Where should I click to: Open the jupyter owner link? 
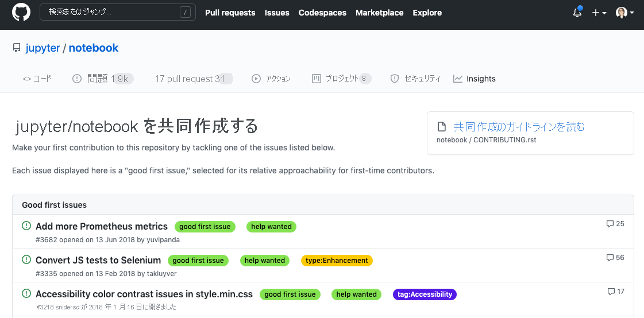coord(43,48)
